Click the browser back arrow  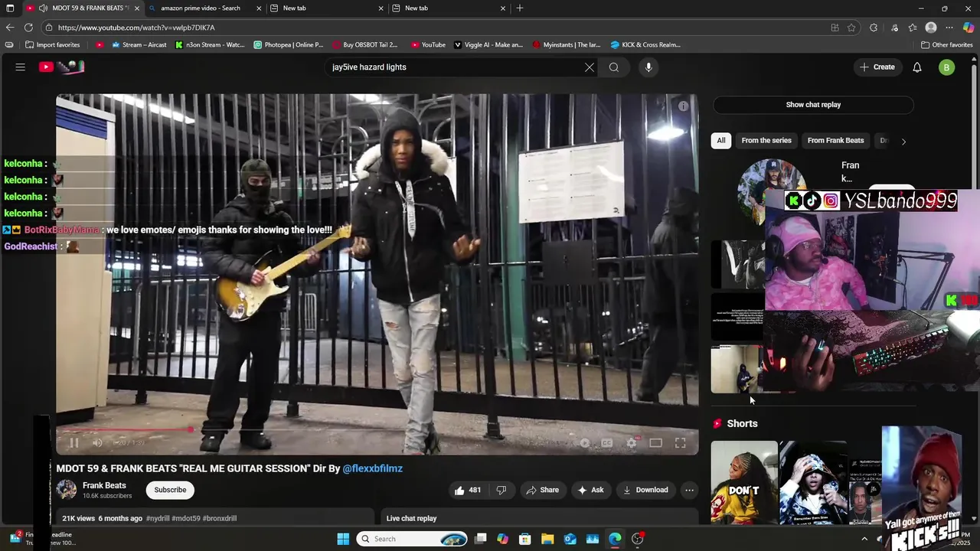pos(10,28)
